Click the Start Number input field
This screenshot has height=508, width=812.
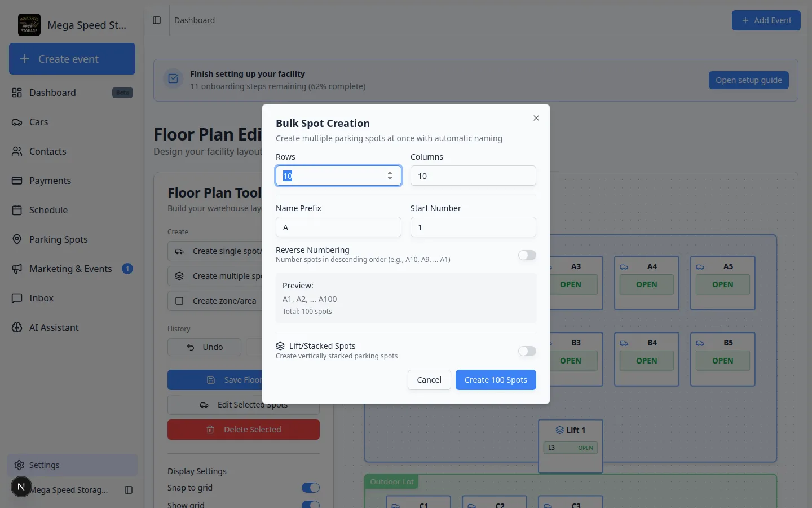[x=473, y=227]
